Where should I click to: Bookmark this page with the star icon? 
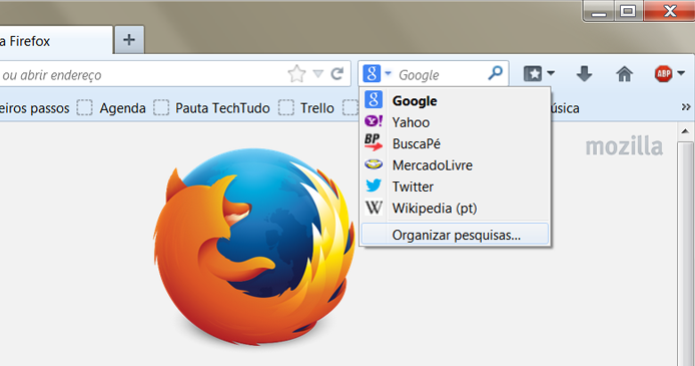click(x=297, y=74)
